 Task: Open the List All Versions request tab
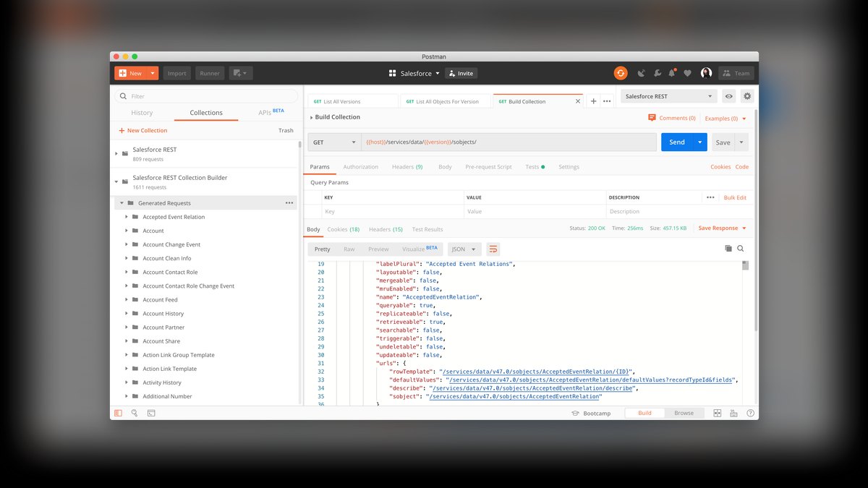point(352,101)
